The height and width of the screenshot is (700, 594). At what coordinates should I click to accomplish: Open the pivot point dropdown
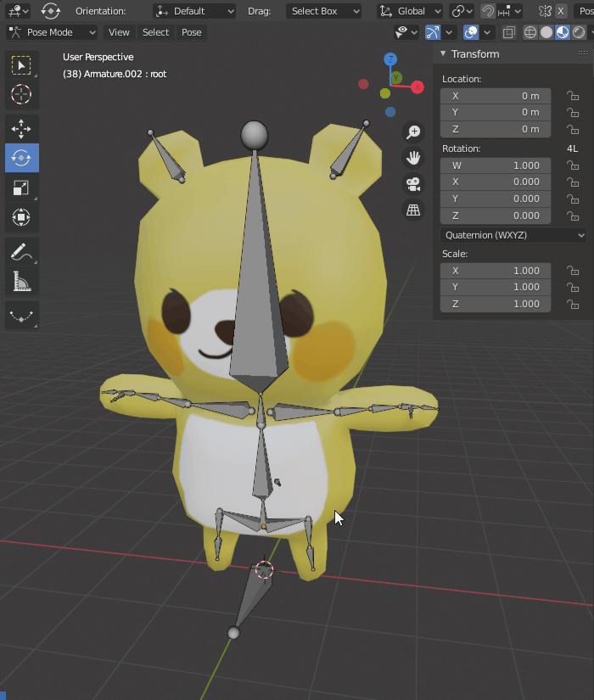click(x=462, y=11)
